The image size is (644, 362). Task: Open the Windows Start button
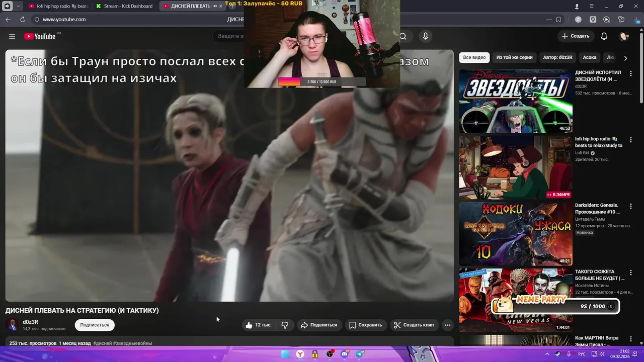[x=285, y=354]
